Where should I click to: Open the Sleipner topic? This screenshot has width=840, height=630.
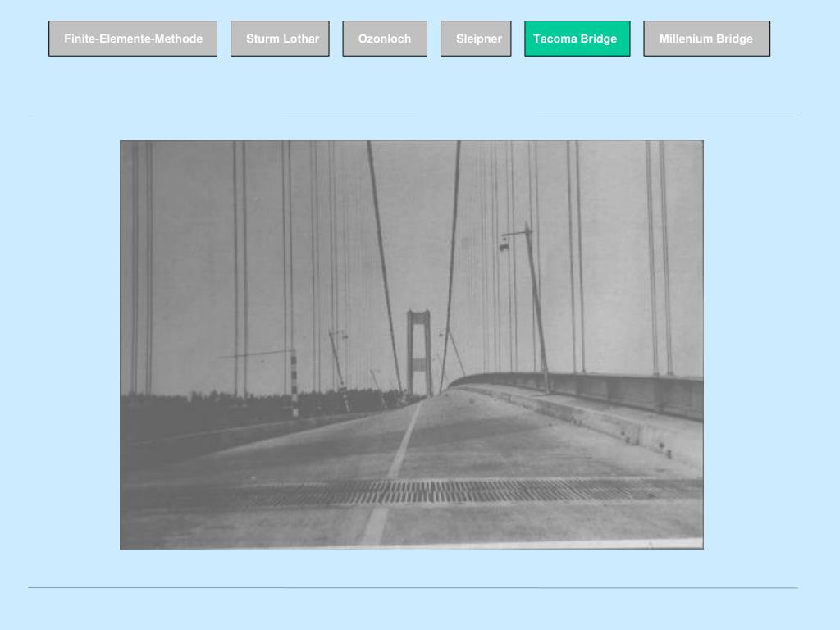(476, 39)
